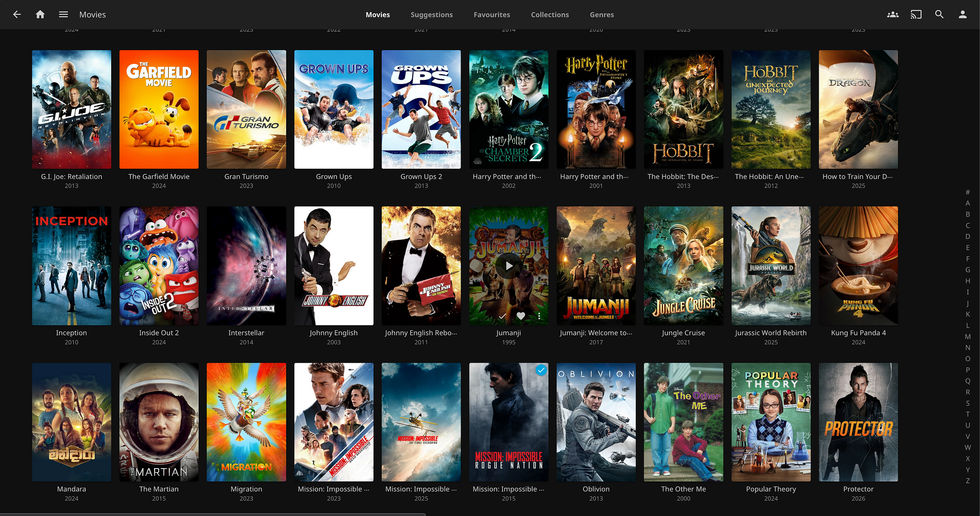
Task: Click the played checkmark badge on Rogue Nation
Action: (541, 370)
